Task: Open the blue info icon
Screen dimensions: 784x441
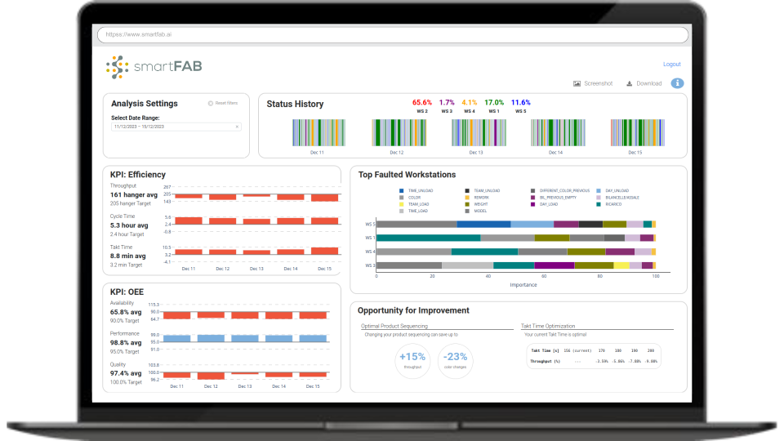Action: point(677,84)
